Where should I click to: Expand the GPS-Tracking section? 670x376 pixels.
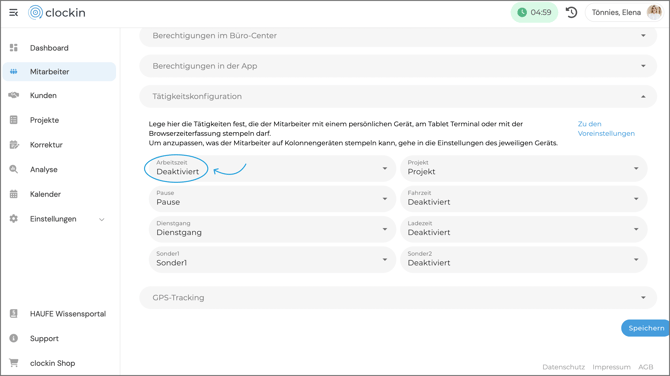[398, 297]
